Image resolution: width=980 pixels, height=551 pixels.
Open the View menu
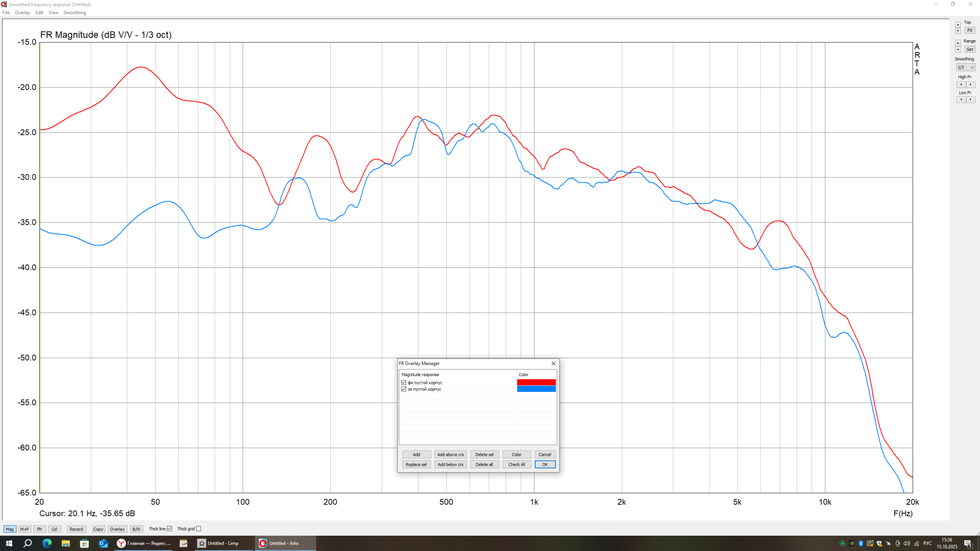pyautogui.click(x=53, y=13)
